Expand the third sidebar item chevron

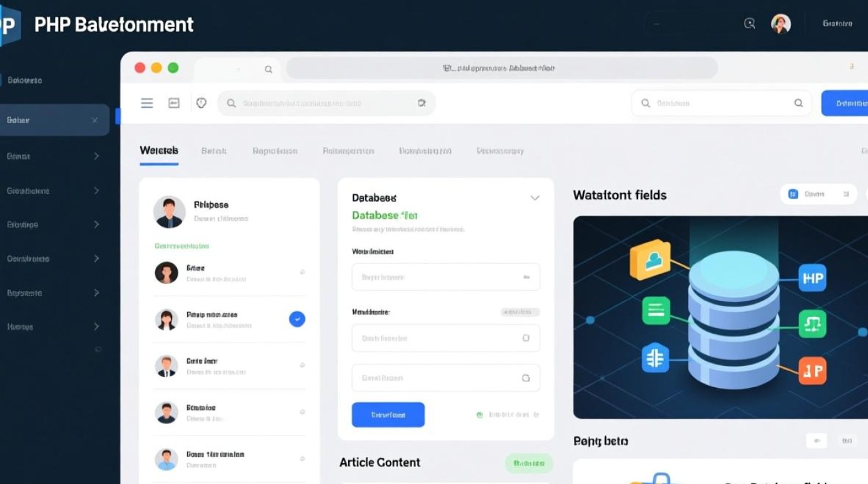(96, 191)
